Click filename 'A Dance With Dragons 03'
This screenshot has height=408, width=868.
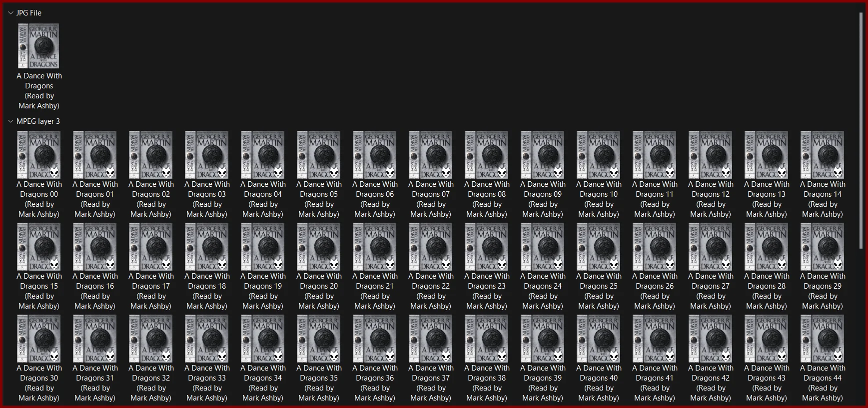pos(207,199)
